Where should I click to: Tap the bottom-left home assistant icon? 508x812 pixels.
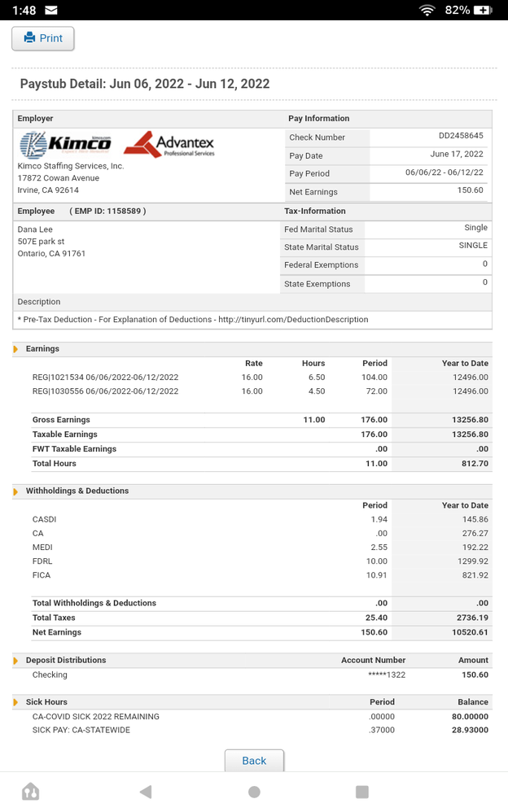(x=31, y=792)
